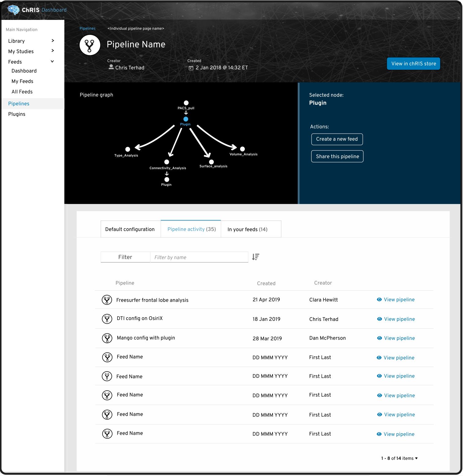The height and width of the screenshot is (476, 463).
Task: Click the pipeline icon for DTI config on OsiriX
Action: (x=107, y=319)
